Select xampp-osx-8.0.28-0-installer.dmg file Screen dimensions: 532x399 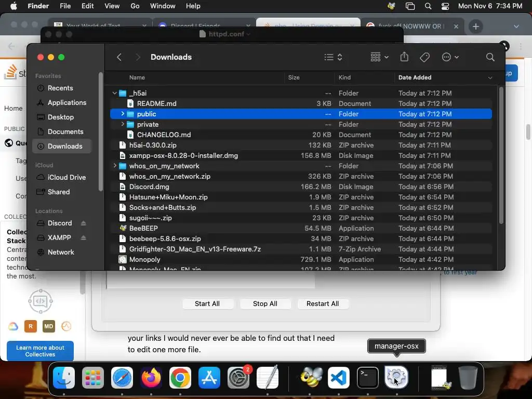point(301,155)
